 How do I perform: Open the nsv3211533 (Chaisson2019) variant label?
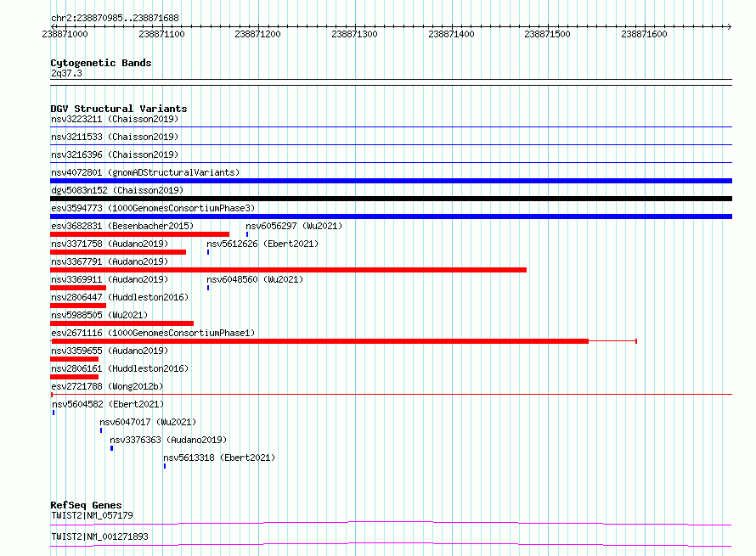tap(115, 137)
